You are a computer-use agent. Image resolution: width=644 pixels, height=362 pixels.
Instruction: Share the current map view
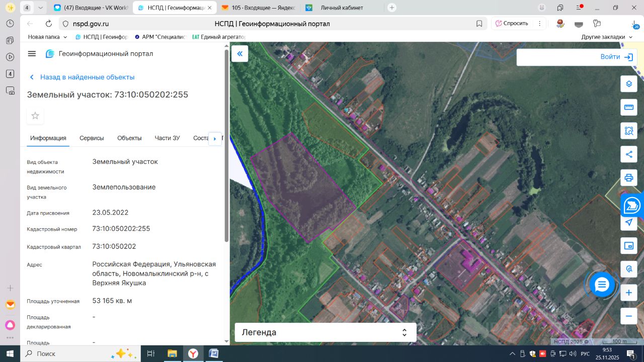[629, 154]
